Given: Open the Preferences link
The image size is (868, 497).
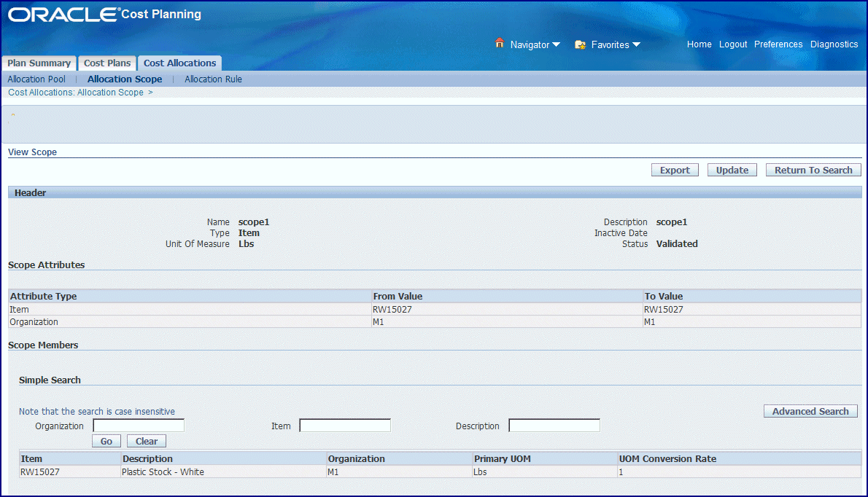Looking at the screenshot, I should [778, 44].
